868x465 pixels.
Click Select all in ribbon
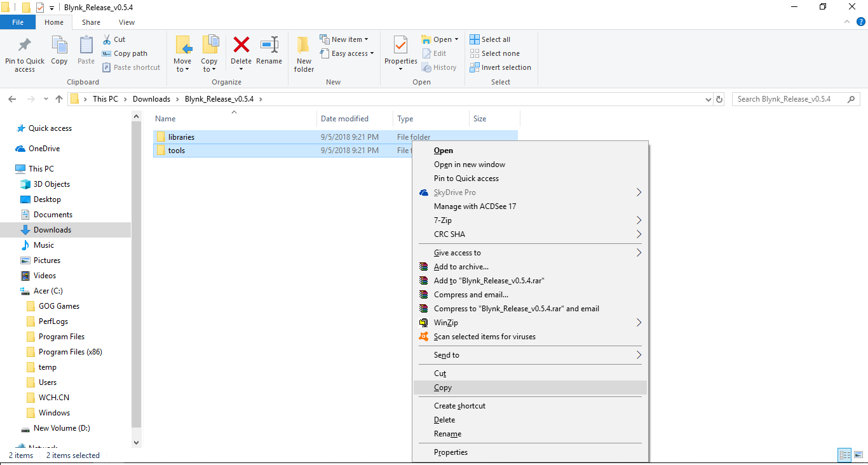point(490,39)
